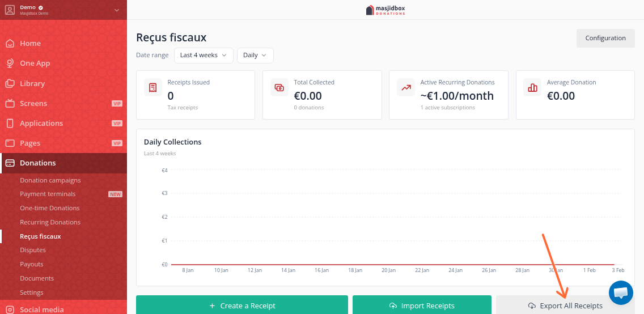Click the NEW badge beside Payment terminals

click(116, 194)
